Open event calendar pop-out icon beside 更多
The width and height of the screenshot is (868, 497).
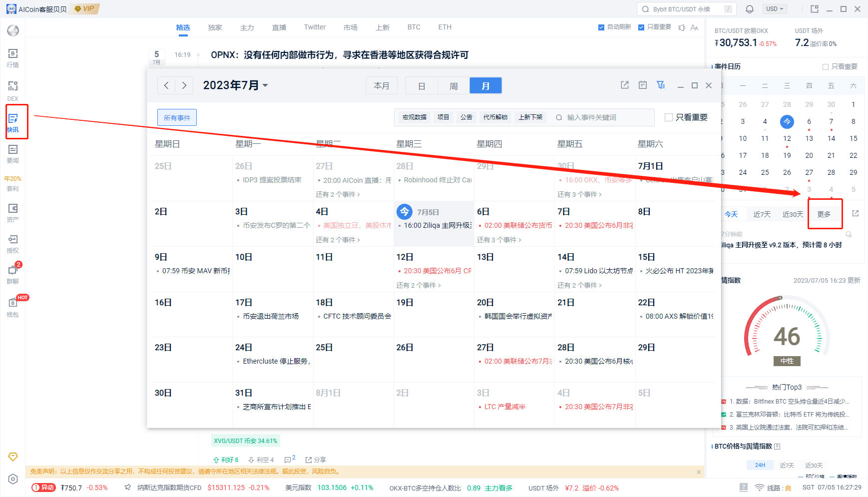tap(856, 213)
